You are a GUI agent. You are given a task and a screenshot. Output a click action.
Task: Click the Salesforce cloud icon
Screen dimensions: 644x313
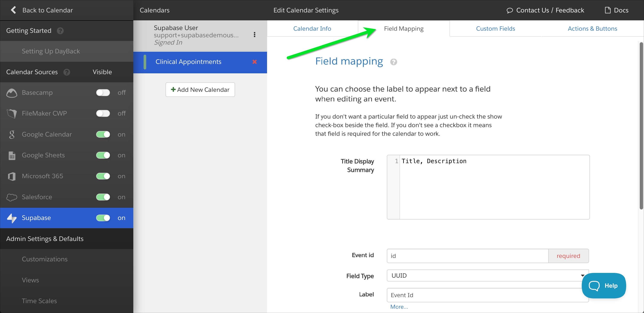click(12, 197)
